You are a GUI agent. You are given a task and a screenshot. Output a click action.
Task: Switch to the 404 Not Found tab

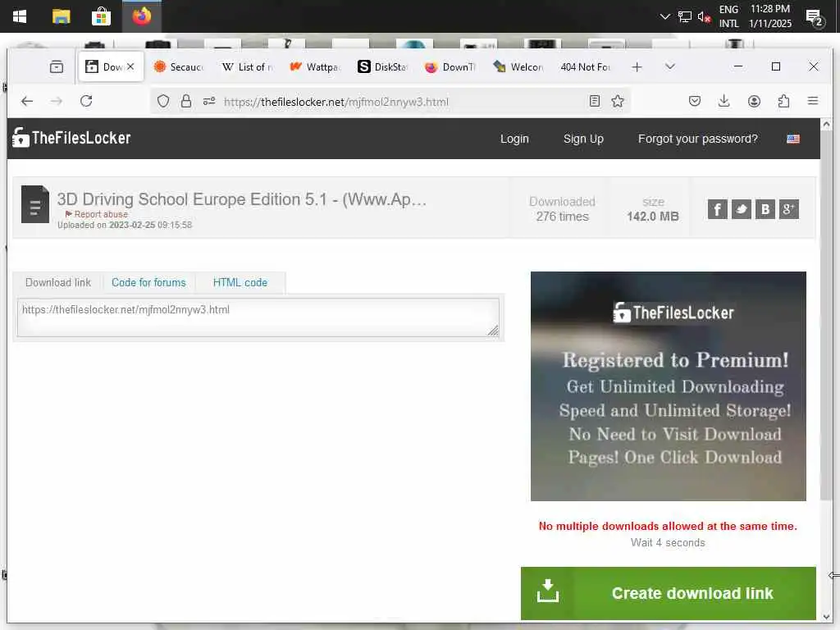pyautogui.click(x=586, y=67)
